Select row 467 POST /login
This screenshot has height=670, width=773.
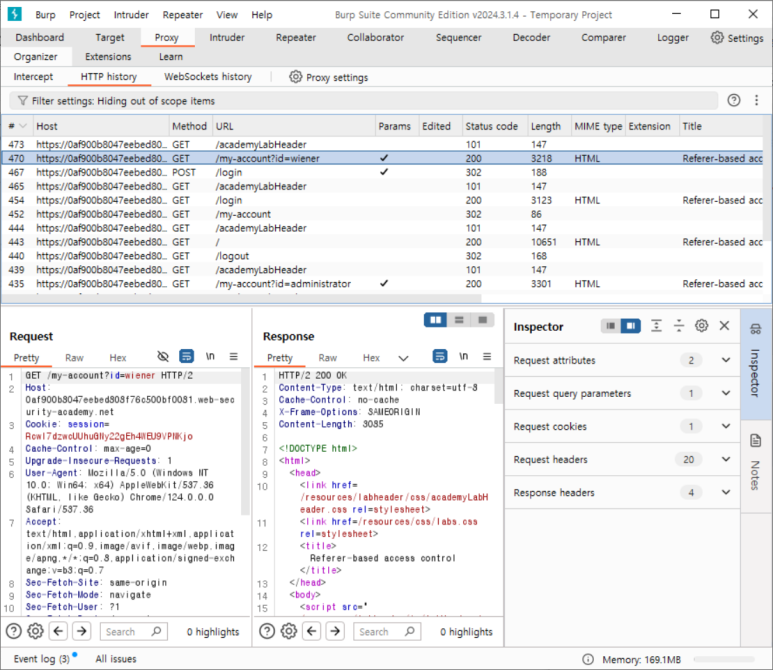click(x=383, y=172)
